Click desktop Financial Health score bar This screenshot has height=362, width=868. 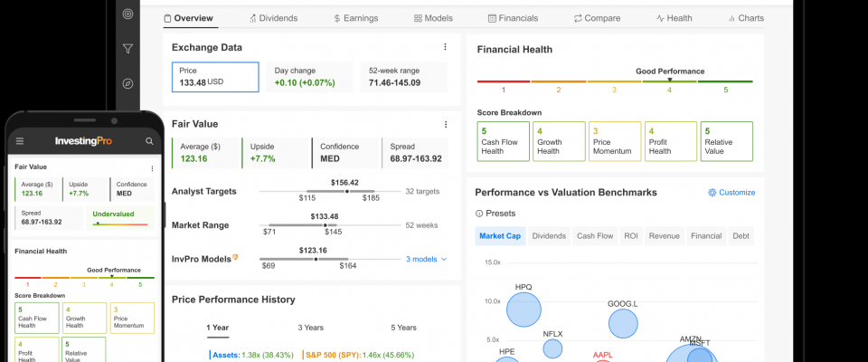pos(615,81)
